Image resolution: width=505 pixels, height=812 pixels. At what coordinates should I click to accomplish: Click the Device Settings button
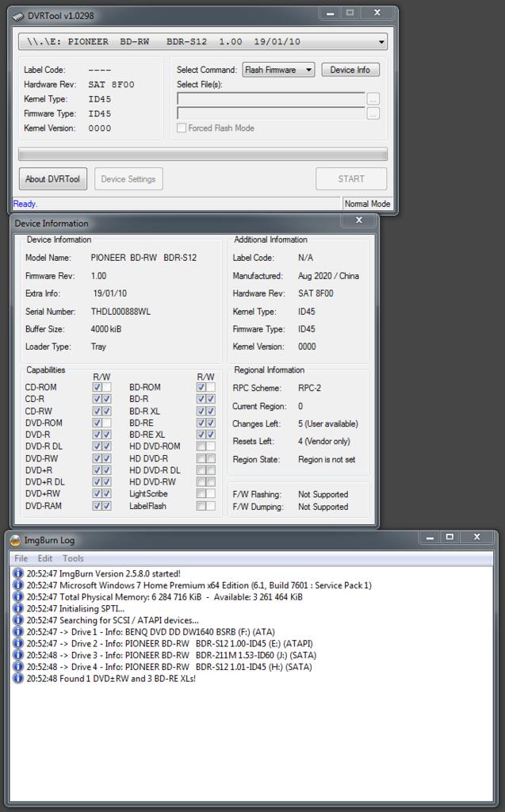coord(128,178)
